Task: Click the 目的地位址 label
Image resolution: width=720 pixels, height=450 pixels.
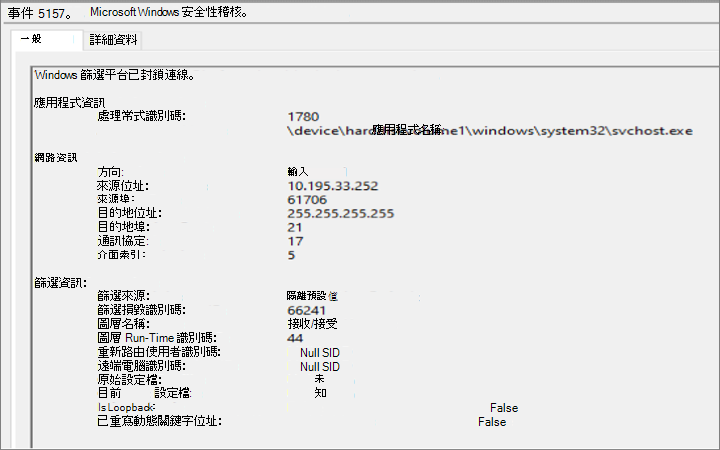Action: [129, 214]
